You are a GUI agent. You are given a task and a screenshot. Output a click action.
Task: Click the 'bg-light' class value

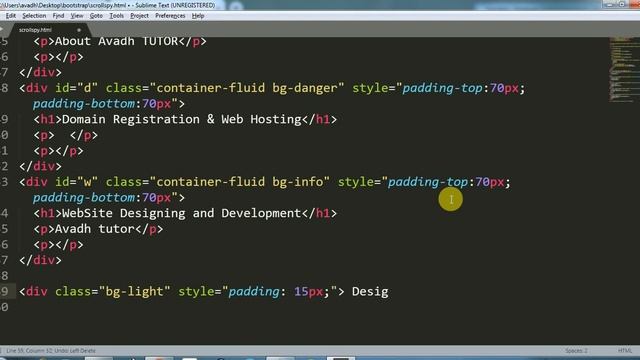tap(135, 292)
